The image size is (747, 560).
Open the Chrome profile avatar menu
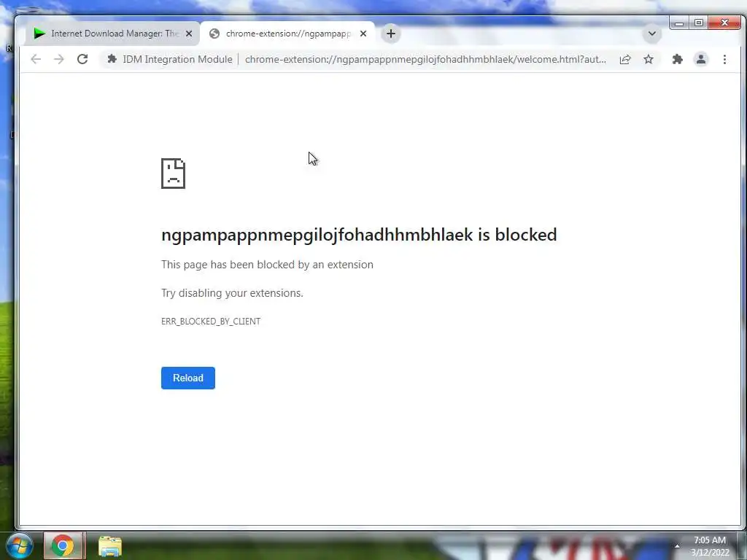tap(701, 59)
